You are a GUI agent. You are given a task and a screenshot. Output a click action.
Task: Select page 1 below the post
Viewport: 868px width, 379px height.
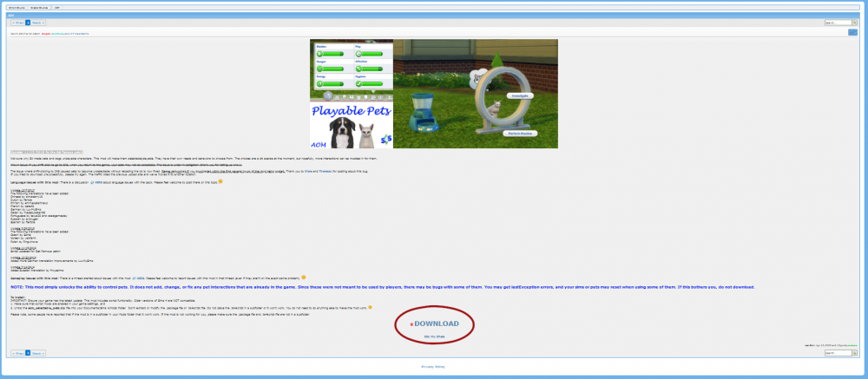click(x=28, y=353)
